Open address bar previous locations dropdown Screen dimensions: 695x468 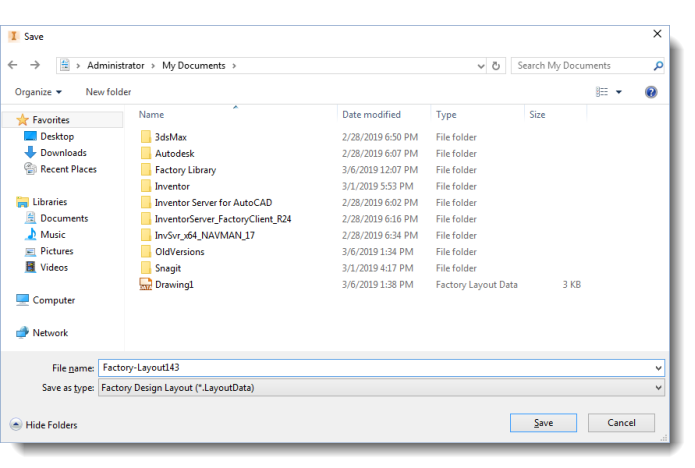[x=481, y=66]
